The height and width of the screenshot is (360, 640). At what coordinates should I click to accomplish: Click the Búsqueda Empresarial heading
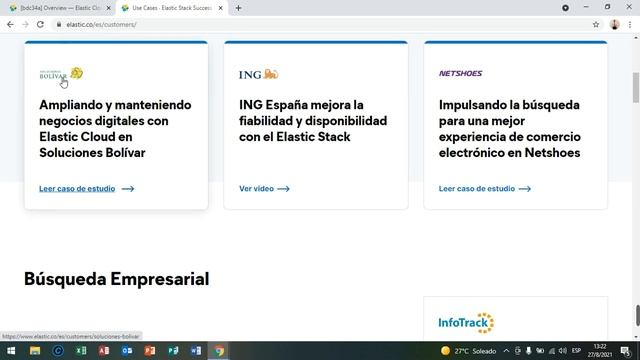pyautogui.click(x=116, y=279)
